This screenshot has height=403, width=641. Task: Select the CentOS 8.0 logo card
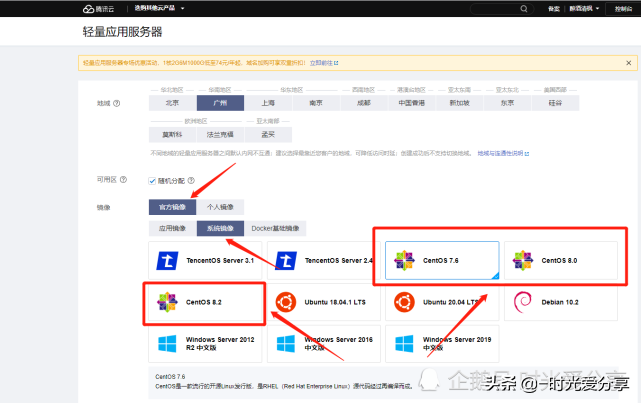coord(560,260)
